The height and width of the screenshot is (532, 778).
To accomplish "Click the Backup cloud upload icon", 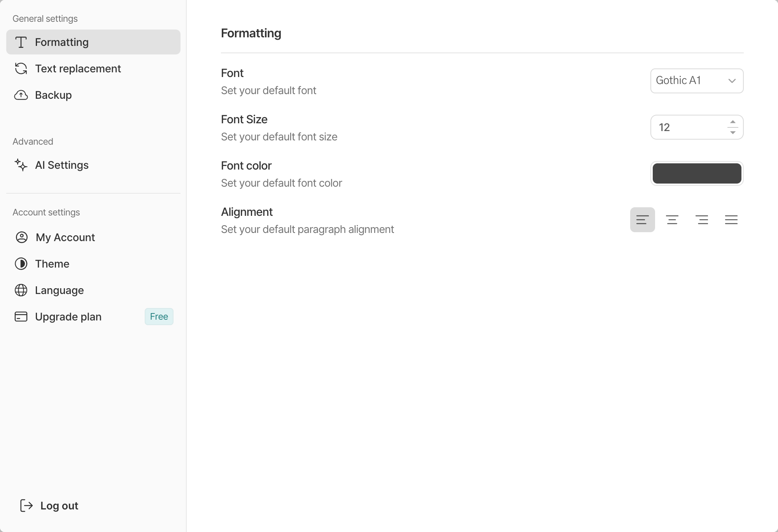I will (21, 95).
